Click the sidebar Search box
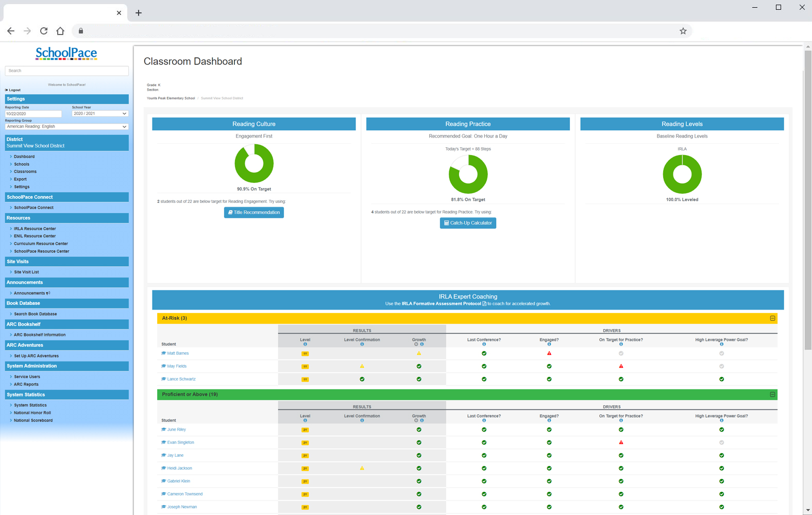This screenshot has width=812, height=515. [x=66, y=71]
